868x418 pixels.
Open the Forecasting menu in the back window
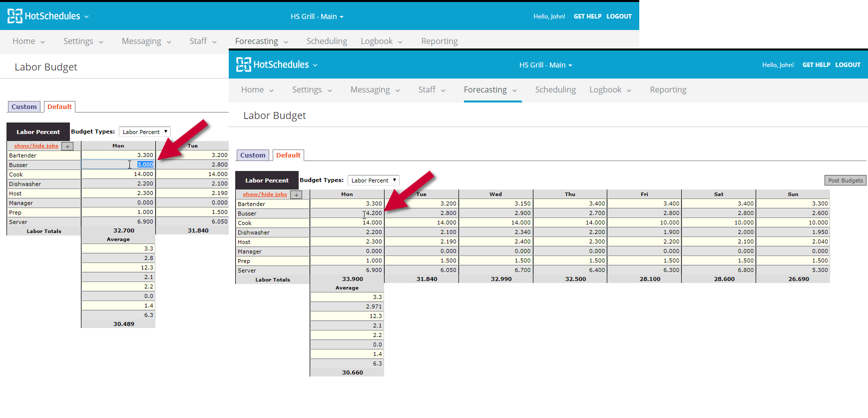[262, 41]
